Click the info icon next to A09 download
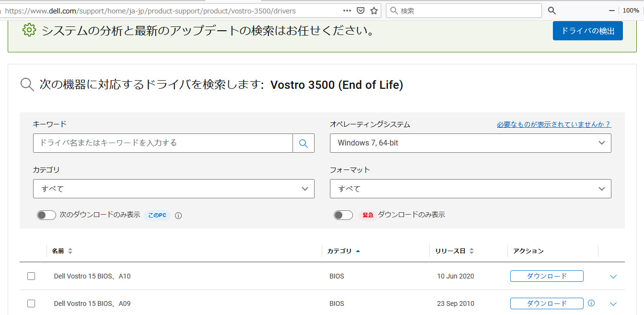 tap(591, 303)
